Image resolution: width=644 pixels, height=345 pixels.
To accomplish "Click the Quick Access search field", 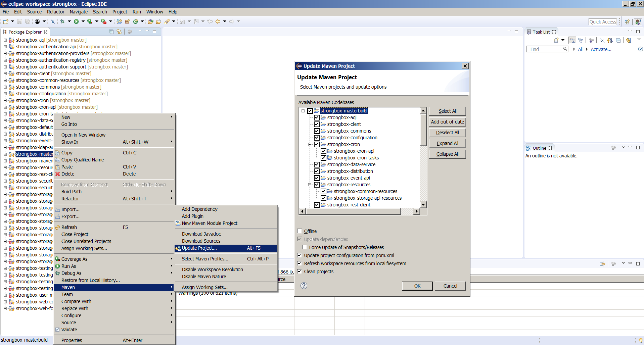I will (603, 22).
